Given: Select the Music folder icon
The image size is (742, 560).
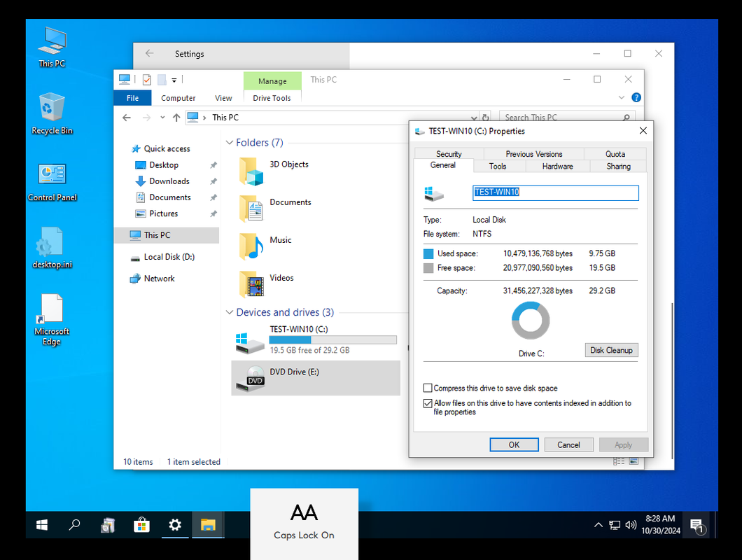Looking at the screenshot, I should point(251,246).
